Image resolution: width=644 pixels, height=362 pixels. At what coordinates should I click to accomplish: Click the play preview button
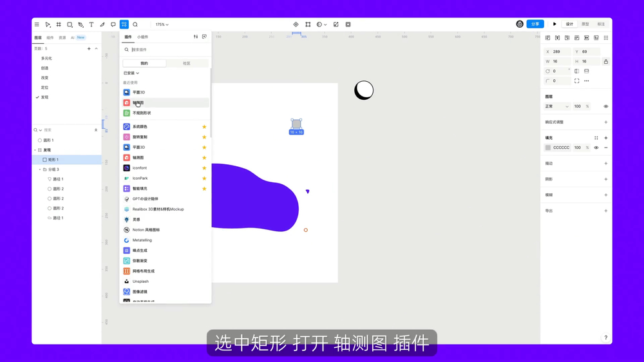(554, 24)
